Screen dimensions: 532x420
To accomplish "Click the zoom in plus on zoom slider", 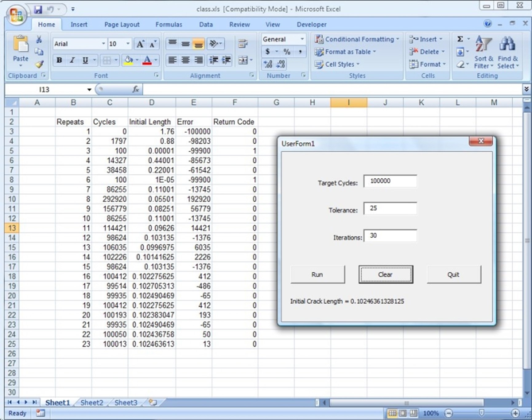I will coord(515,413).
